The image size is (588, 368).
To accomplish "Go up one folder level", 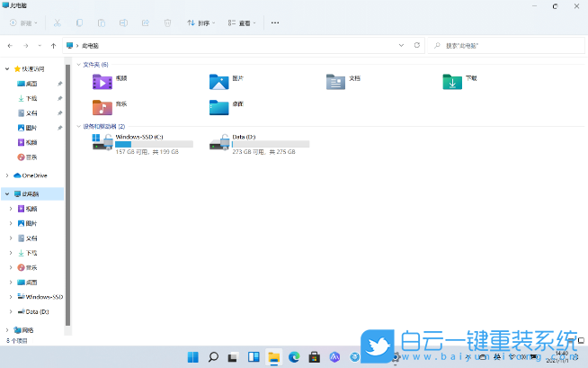I will (x=53, y=45).
